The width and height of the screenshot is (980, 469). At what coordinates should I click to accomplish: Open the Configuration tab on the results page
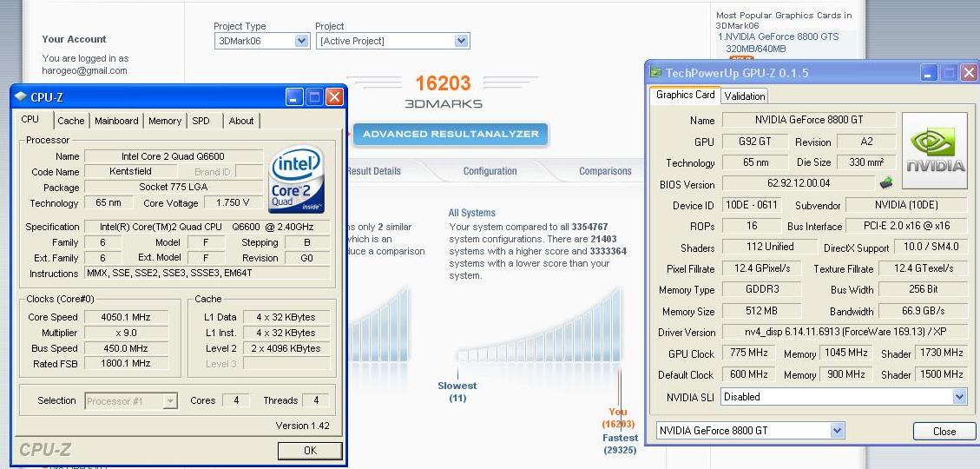[490, 171]
